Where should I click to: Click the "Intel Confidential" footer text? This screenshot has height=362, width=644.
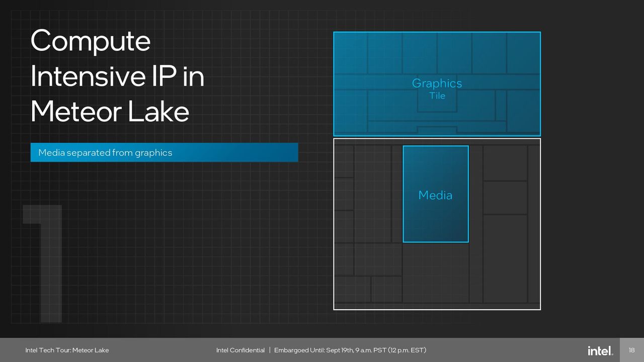coord(240,350)
